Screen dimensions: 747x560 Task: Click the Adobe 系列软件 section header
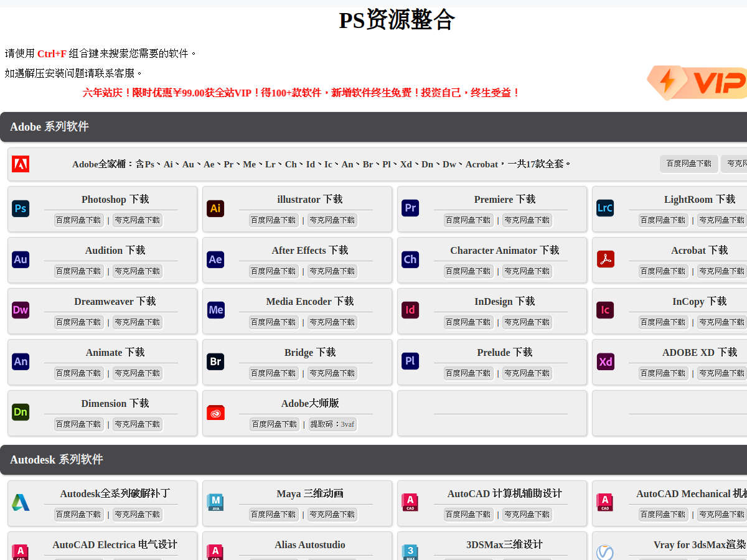(374, 127)
